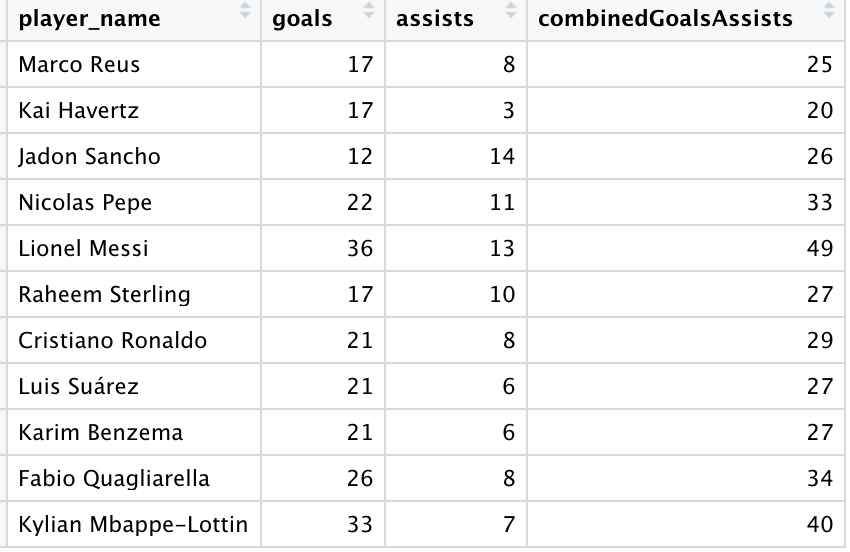Sort combinedGoalsAssists using its sort arrows
The width and height of the screenshot is (850, 552).
pos(828,10)
